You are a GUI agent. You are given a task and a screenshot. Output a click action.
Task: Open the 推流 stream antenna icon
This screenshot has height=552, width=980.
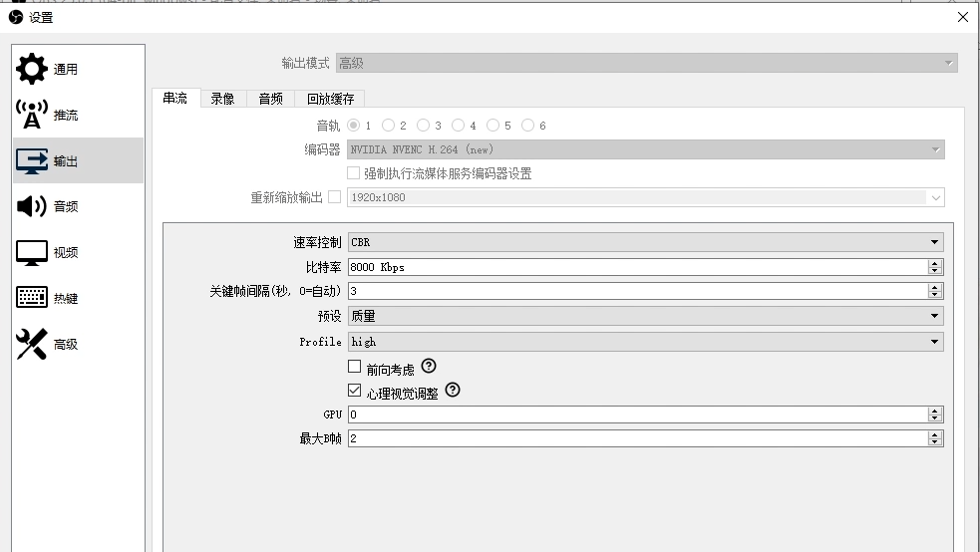pos(31,115)
